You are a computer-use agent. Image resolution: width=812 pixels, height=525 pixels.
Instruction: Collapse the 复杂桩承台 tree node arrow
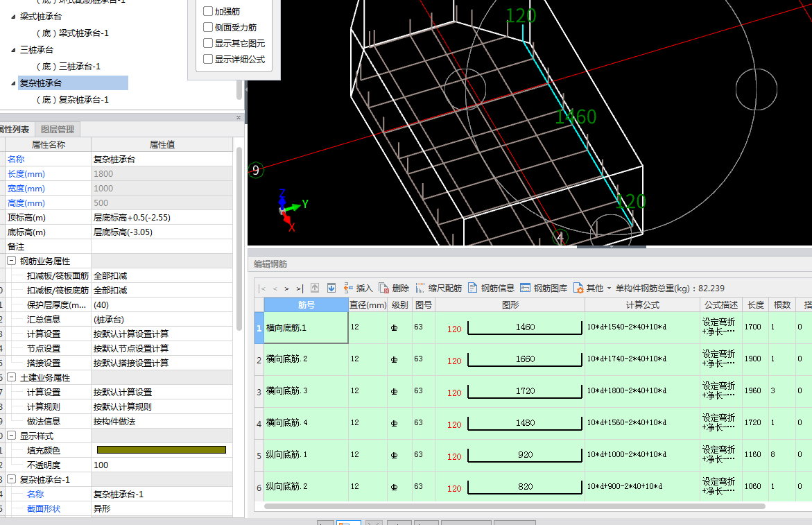point(13,83)
